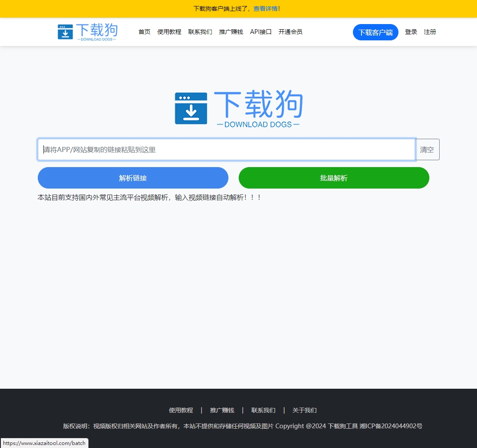
Task: Open the footer 联系我们 link
Action: click(x=264, y=410)
